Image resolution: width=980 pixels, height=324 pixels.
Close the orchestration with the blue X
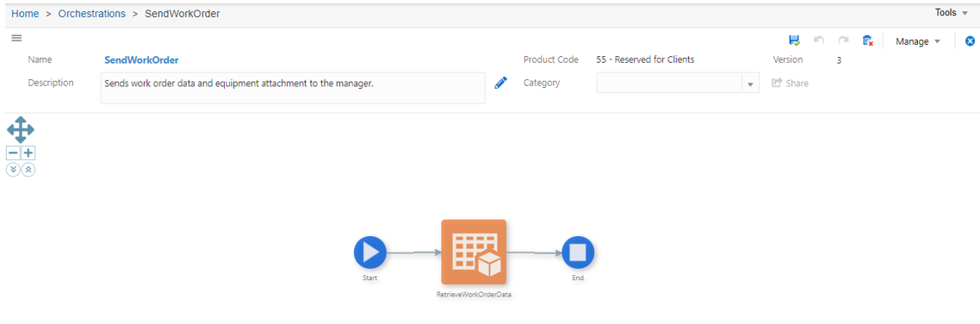970,41
